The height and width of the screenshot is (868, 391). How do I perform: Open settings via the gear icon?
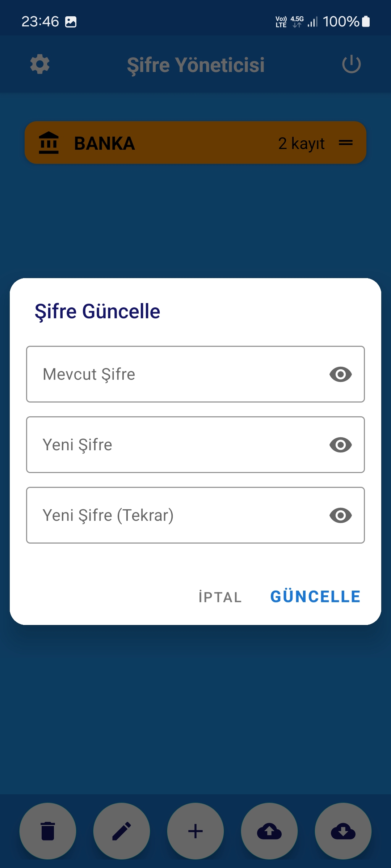coord(40,65)
